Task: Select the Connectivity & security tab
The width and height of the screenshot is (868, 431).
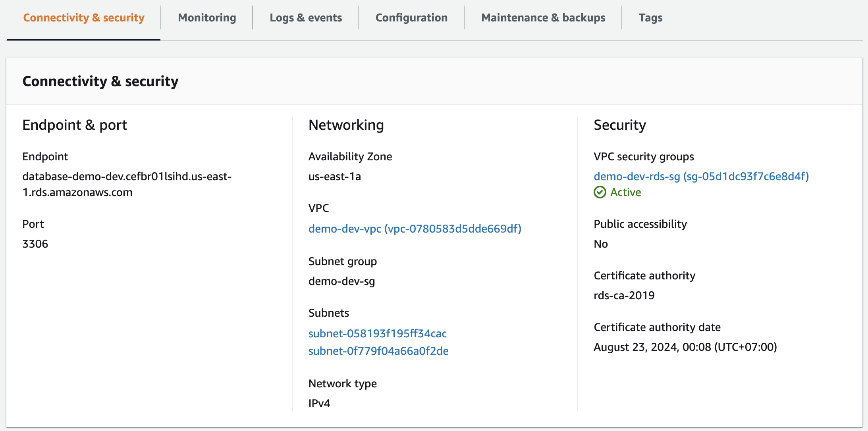Action: 83,17
